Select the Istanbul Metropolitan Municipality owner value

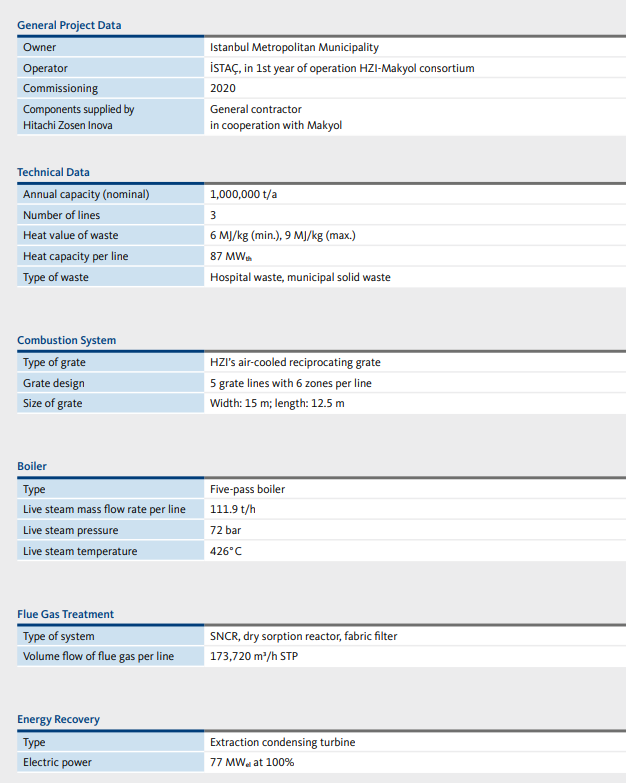coord(294,47)
